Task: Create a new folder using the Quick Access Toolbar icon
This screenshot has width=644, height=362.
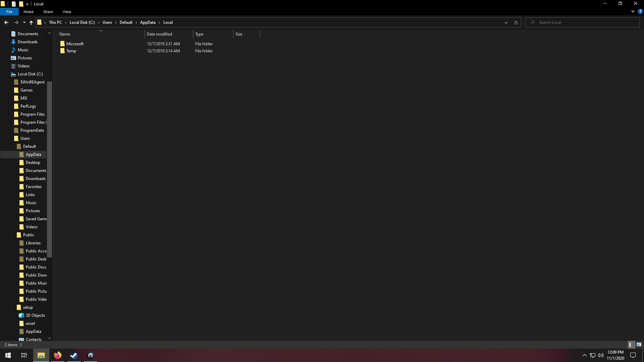Action: click(x=21, y=4)
